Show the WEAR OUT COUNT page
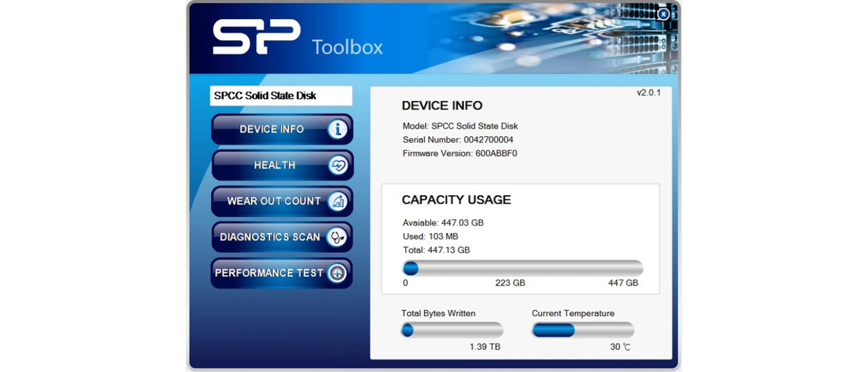Image resolution: width=868 pixels, height=372 pixels. click(x=282, y=202)
